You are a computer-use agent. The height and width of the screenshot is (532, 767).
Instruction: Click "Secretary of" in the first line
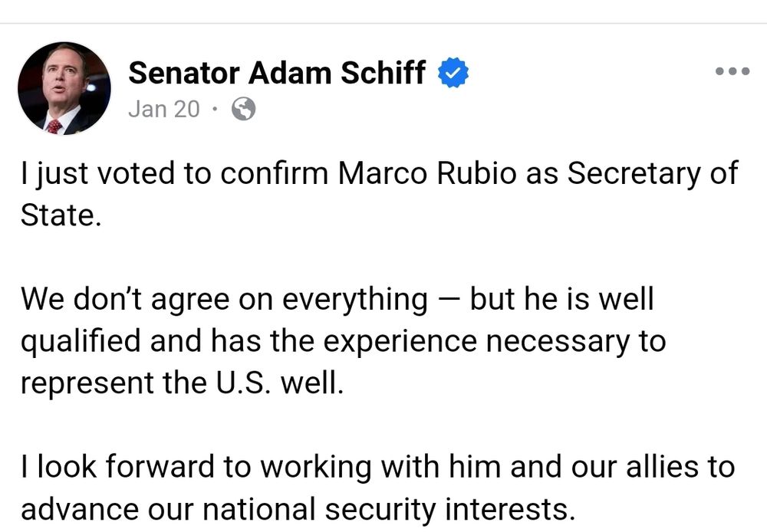(x=653, y=174)
